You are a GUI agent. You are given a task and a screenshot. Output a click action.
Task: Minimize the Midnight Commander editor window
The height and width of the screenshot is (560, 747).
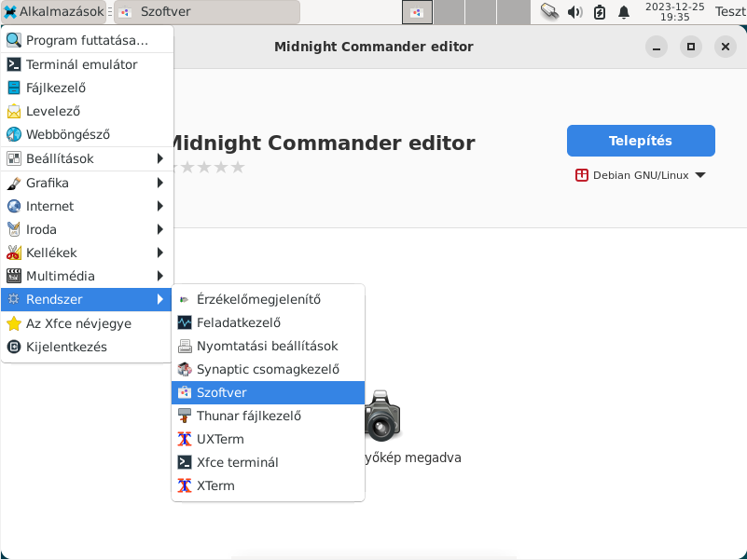657,47
